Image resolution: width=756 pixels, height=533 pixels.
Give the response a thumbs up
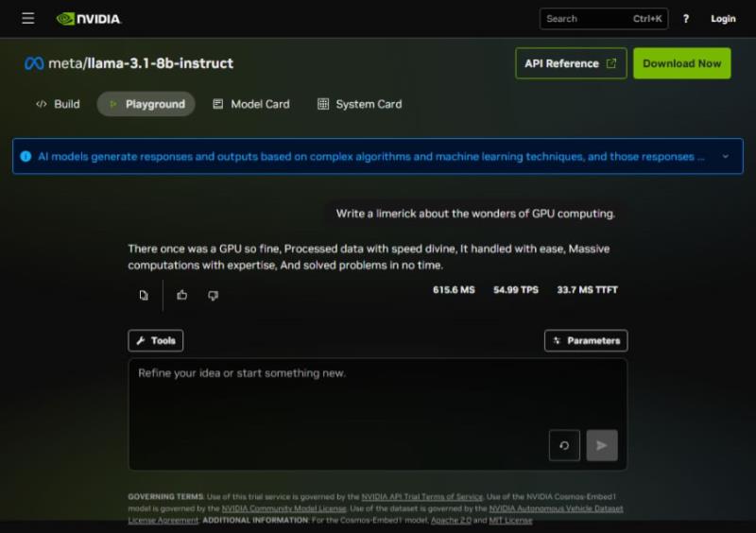[181, 295]
